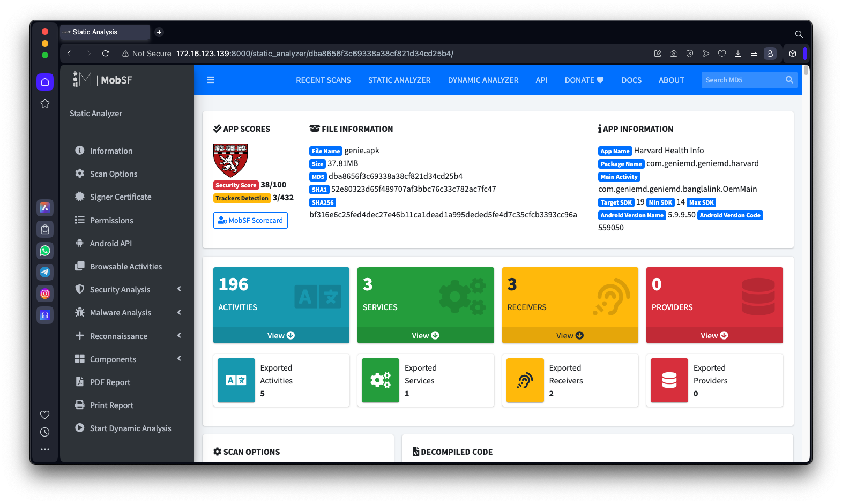Expand the Reconnaissance sidebar menu
842x504 pixels.
click(x=127, y=336)
